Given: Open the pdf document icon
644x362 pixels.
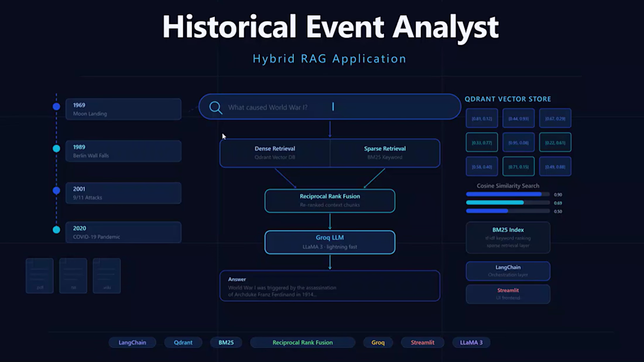Looking at the screenshot, I should pos(40,276).
